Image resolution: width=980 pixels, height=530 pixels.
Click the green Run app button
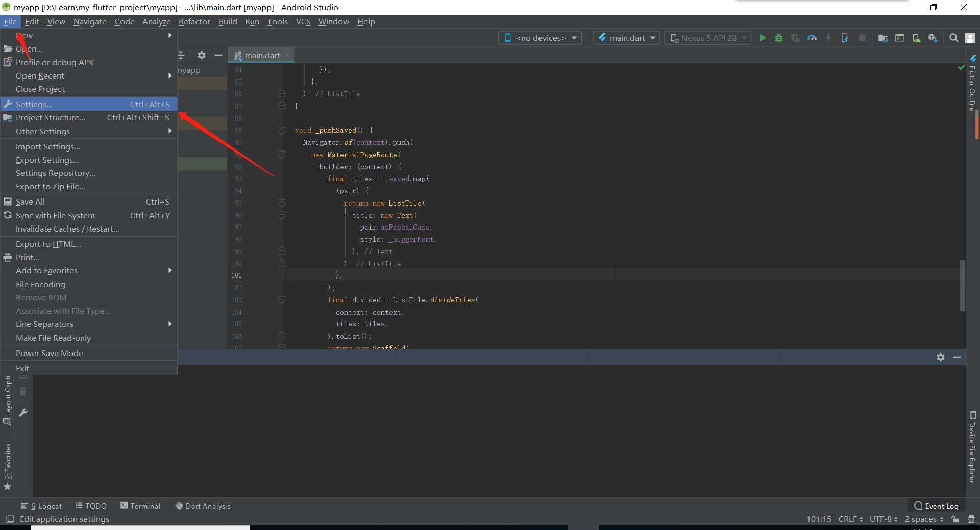point(763,38)
